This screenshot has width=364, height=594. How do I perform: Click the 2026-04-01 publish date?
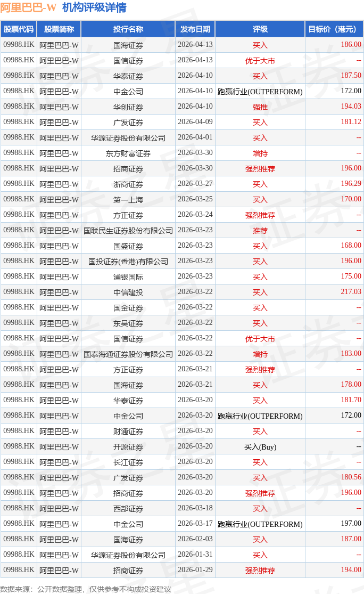195,137
